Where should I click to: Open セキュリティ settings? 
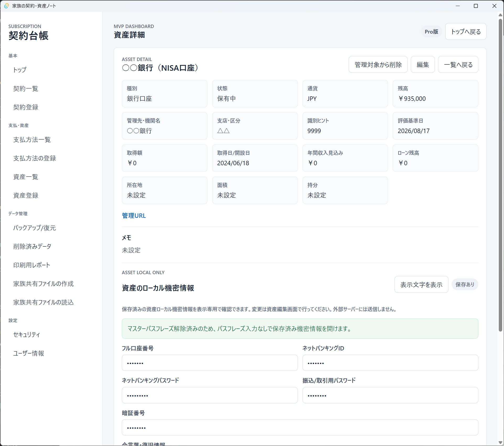pos(27,335)
